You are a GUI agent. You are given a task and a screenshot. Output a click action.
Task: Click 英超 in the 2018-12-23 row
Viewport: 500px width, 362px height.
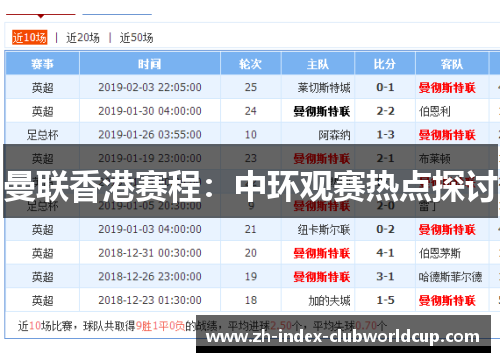tap(42, 301)
